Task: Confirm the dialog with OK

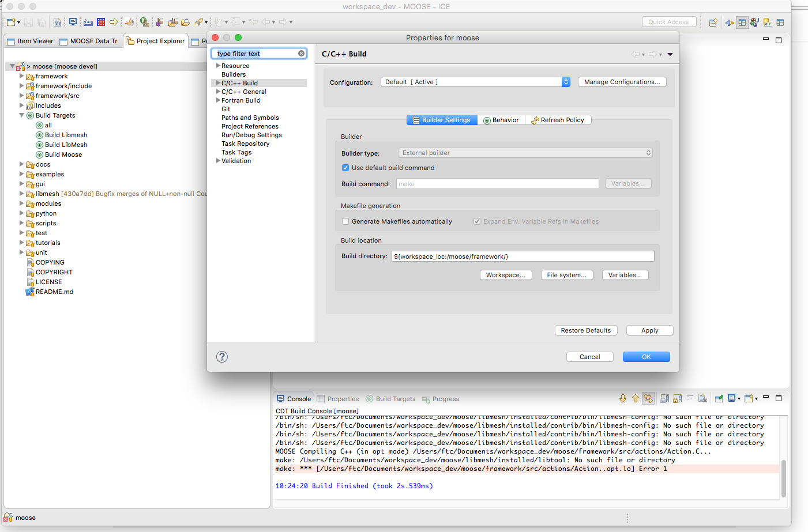Action: (647, 357)
